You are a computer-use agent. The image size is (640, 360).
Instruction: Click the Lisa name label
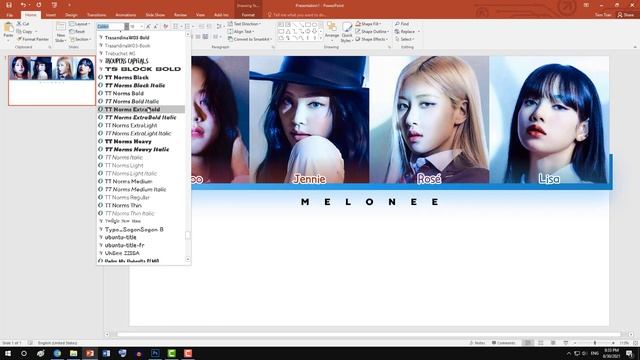(549, 179)
